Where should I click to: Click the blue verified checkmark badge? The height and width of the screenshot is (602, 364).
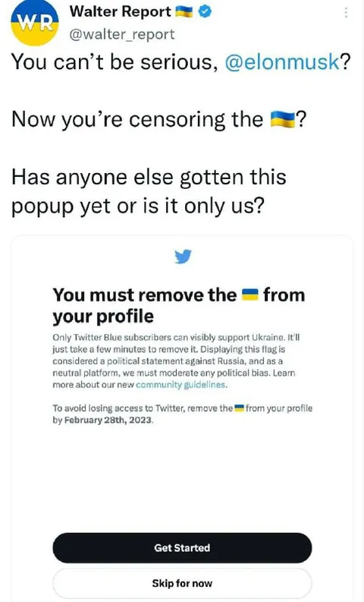pyautogui.click(x=205, y=12)
